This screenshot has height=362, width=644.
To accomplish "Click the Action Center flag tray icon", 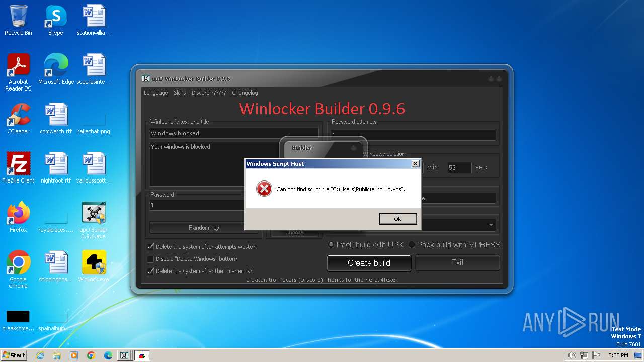I will coord(596,355).
